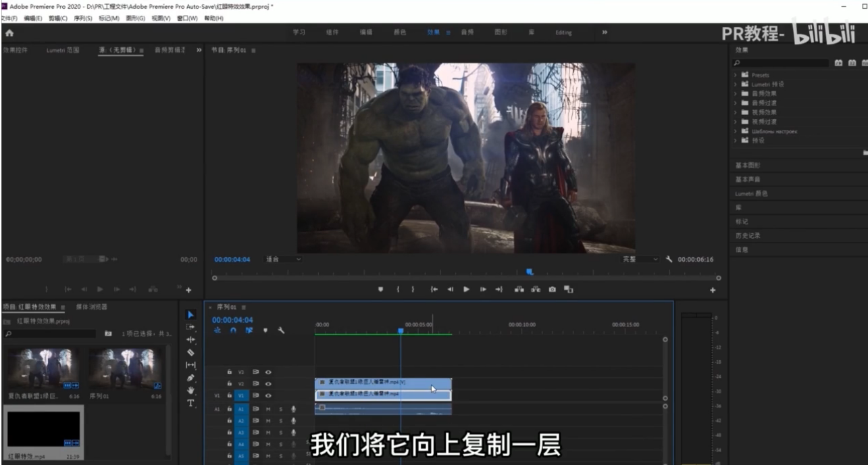This screenshot has height=465, width=868.
Task: Click Export Frame camera icon
Action: coord(552,289)
